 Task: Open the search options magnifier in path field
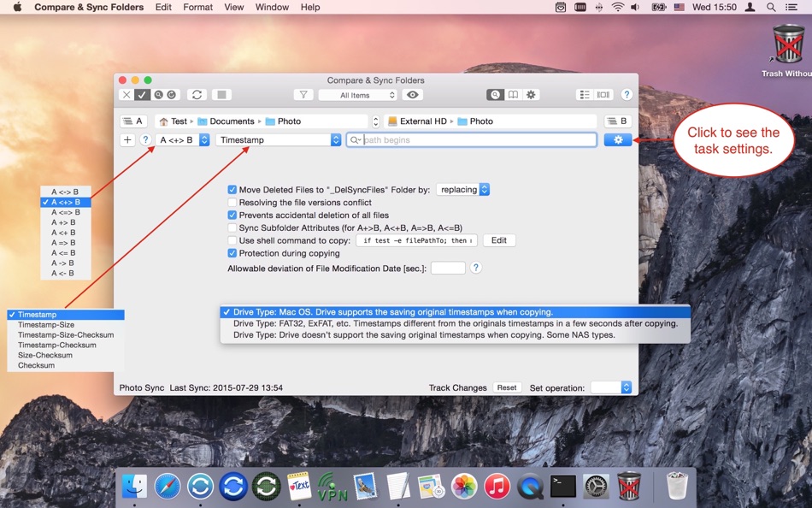coord(356,140)
